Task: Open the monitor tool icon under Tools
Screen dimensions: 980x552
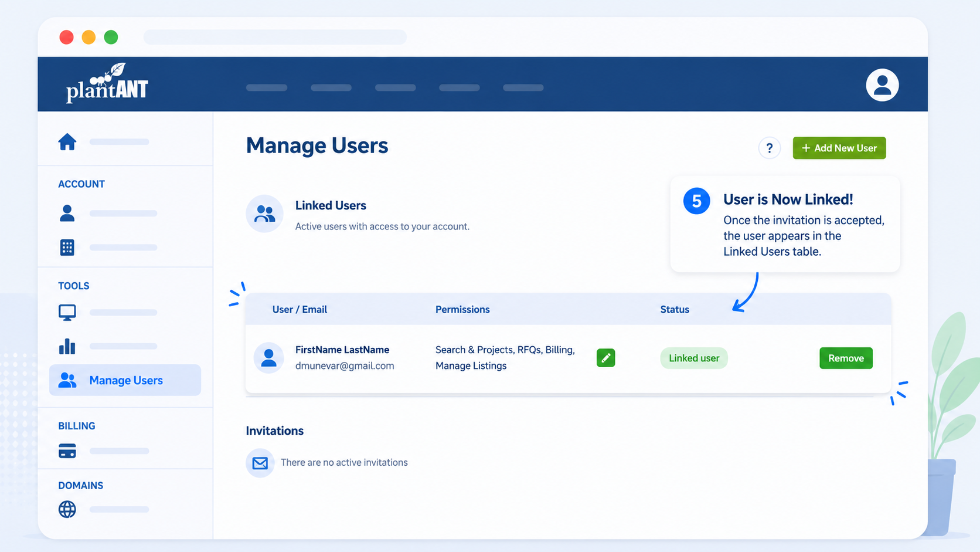Action: 67,313
